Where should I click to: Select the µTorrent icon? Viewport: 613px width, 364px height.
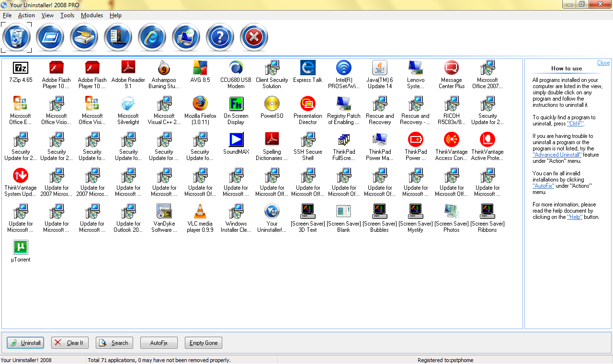coord(21,247)
